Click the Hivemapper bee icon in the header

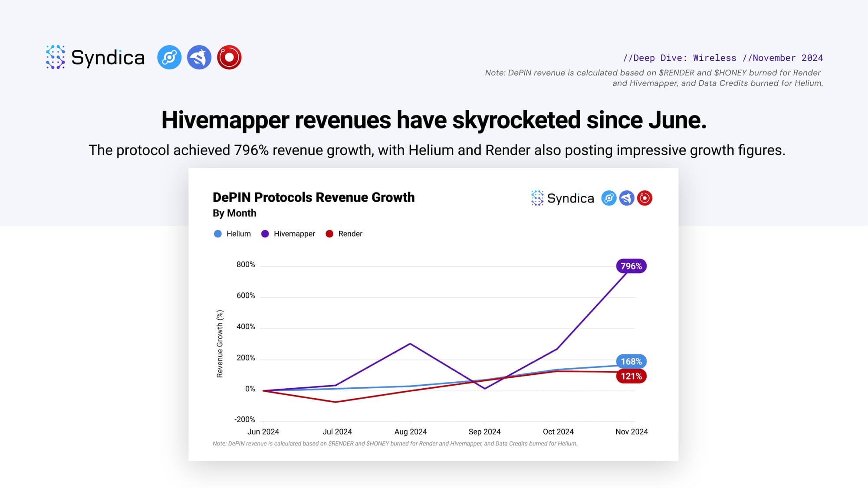[x=199, y=57]
